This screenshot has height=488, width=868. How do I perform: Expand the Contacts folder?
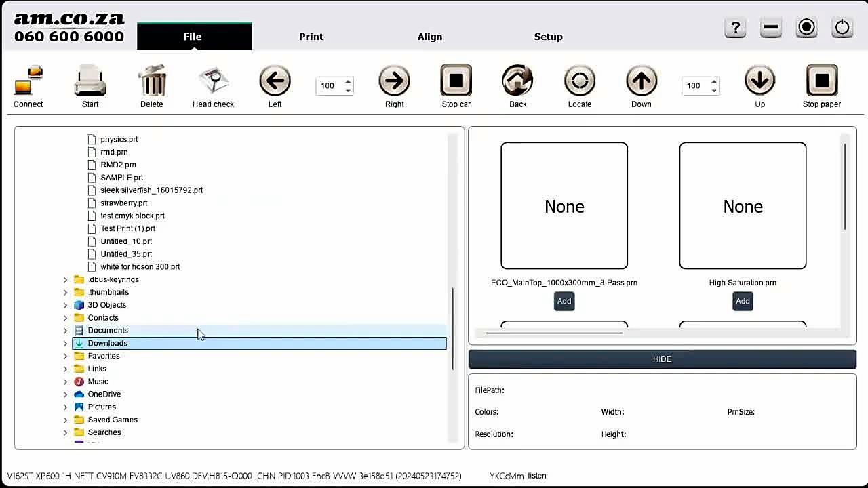click(66, 318)
